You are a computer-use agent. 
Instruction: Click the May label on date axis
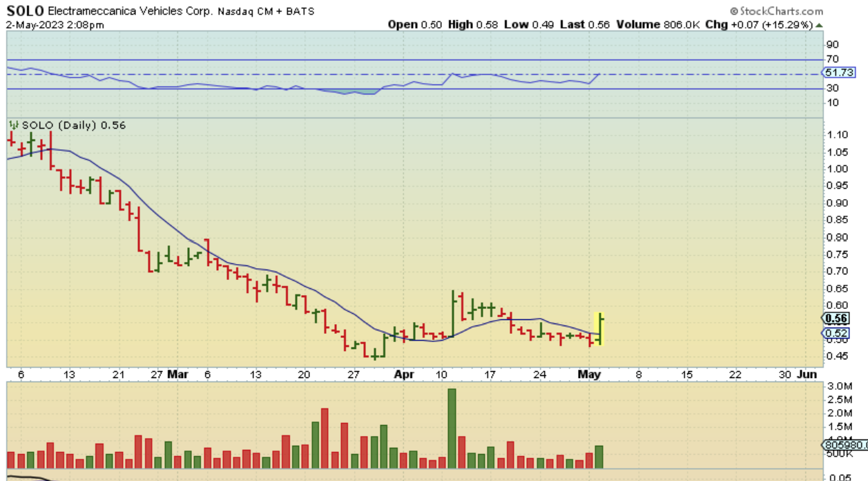(x=589, y=375)
